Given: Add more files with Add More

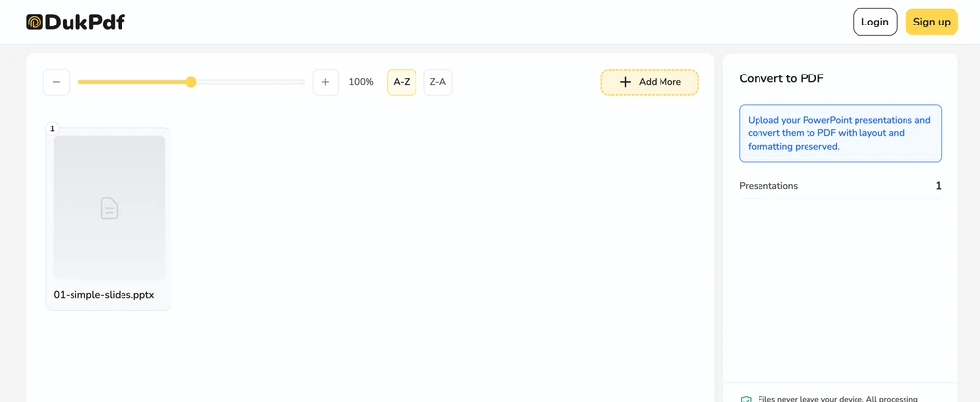Looking at the screenshot, I should (x=650, y=82).
